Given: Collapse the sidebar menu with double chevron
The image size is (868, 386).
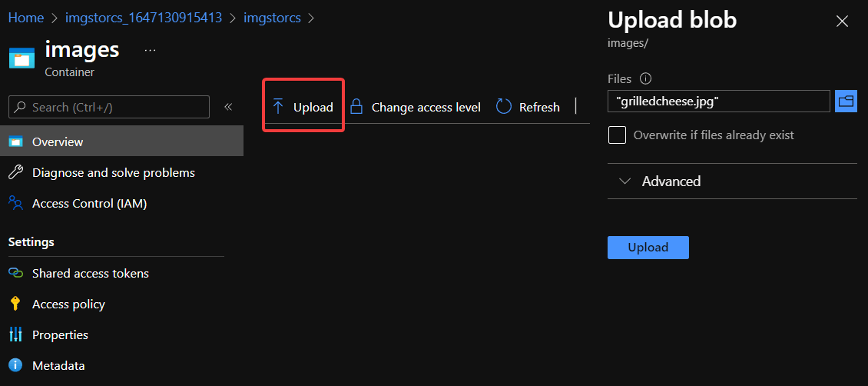Looking at the screenshot, I should [228, 107].
